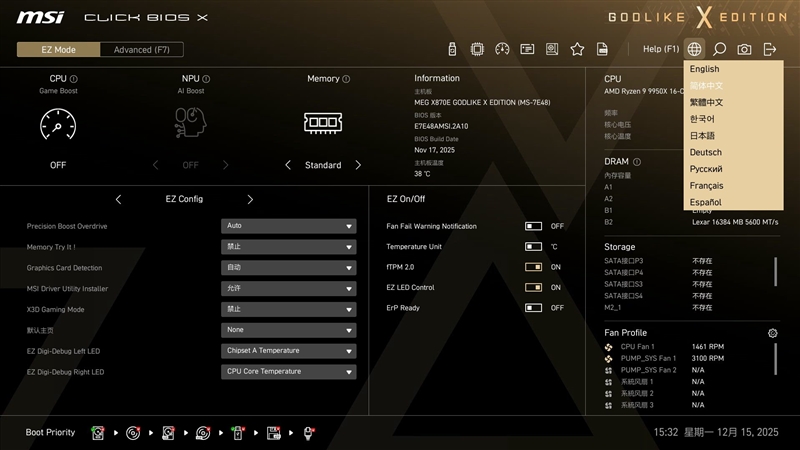Click the NPU info circle icon
800x450 pixels.
[x=206, y=79]
